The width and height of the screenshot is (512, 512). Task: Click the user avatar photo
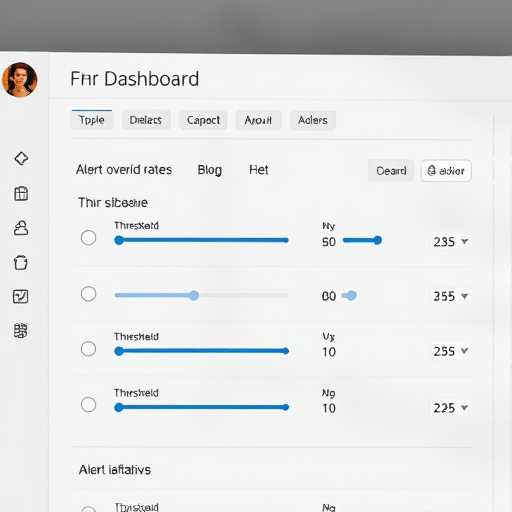click(20, 80)
